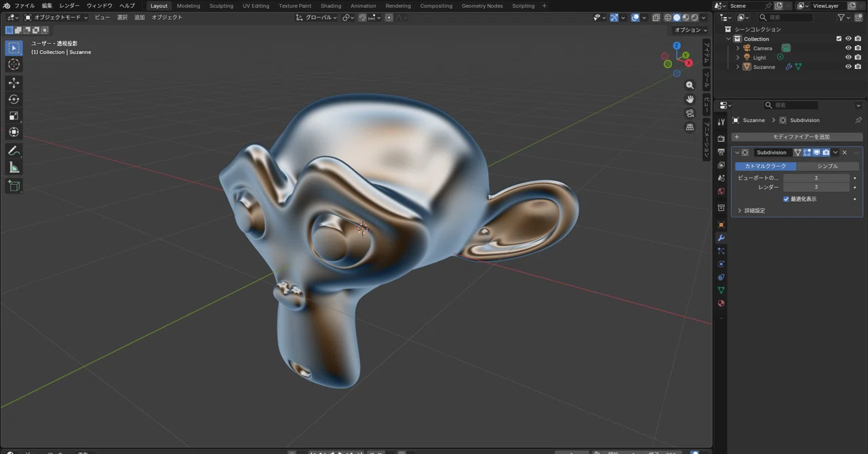
Task: Choose the Move tool in the toolbar
Action: (x=14, y=83)
